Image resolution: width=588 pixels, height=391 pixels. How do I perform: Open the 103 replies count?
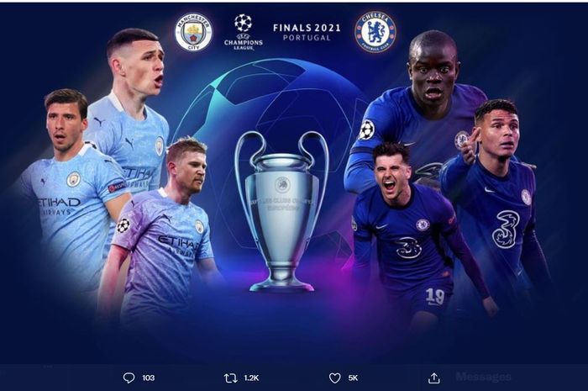[x=149, y=378]
